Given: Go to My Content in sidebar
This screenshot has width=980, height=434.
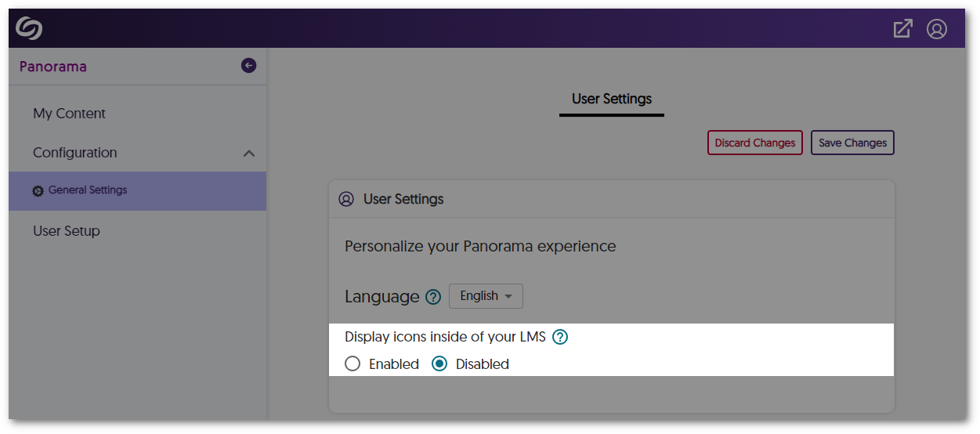Looking at the screenshot, I should pos(69,114).
